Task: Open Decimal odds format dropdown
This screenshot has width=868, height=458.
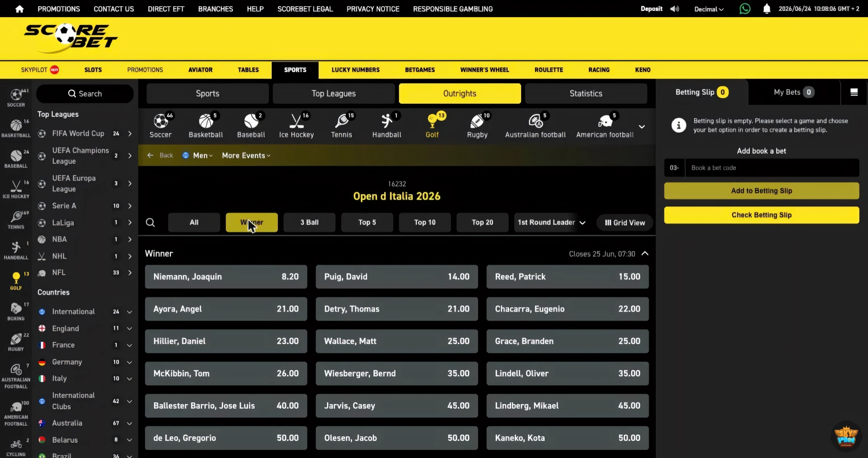Action: [x=709, y=9]
